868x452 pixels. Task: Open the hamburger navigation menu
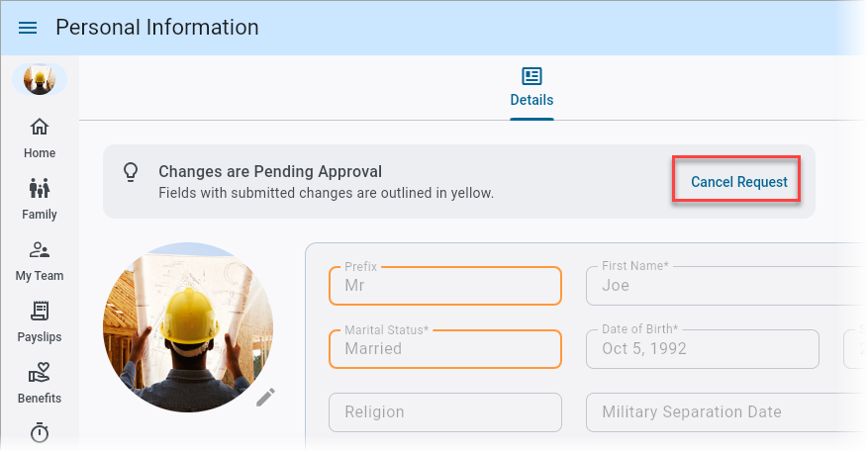point(28,28)
